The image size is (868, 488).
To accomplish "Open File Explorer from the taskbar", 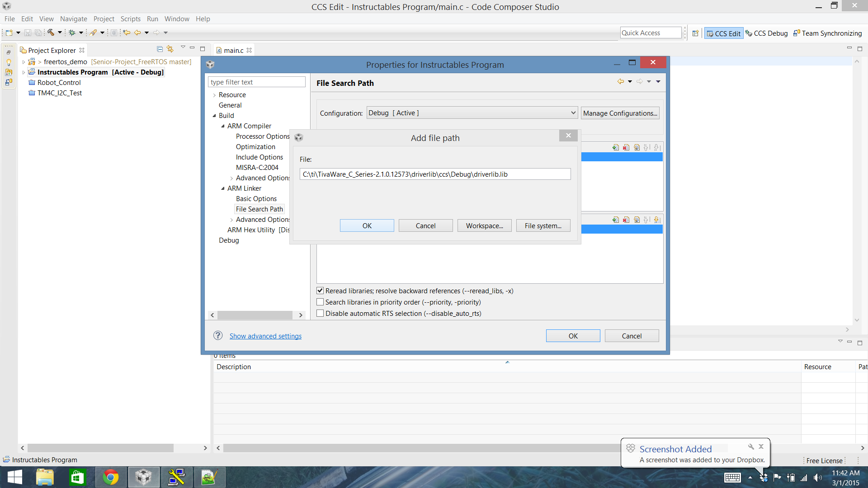I will tap(45, 477).
